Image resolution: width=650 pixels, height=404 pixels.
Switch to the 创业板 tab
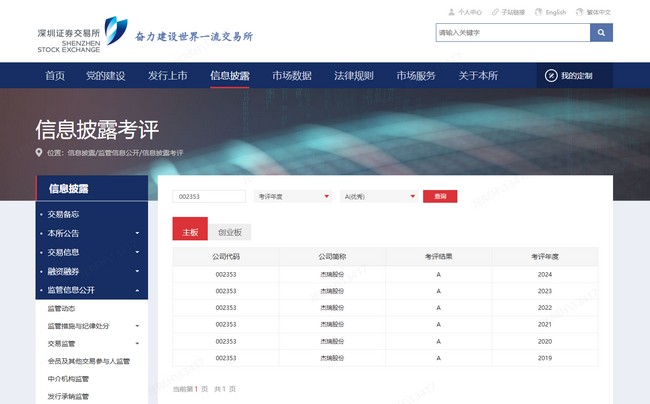230,232
